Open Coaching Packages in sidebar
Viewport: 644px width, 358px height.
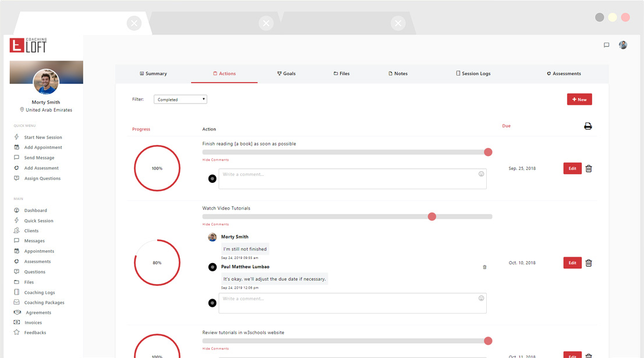44,303
